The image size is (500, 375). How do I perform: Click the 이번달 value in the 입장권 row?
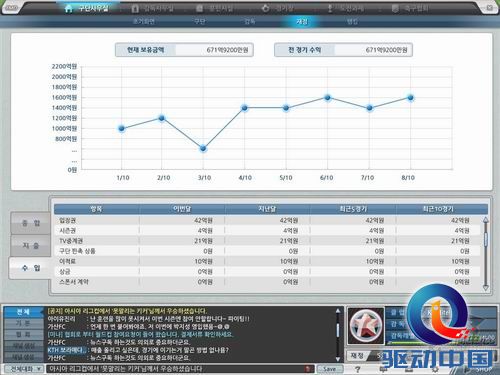[x=204, y=220]
